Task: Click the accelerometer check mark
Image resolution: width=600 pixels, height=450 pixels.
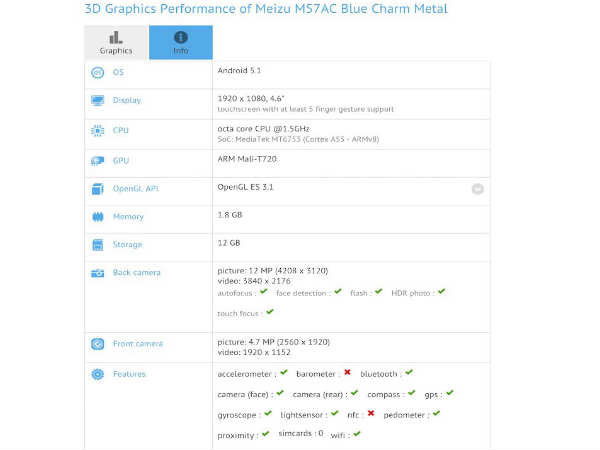Action: coord(284,372)
